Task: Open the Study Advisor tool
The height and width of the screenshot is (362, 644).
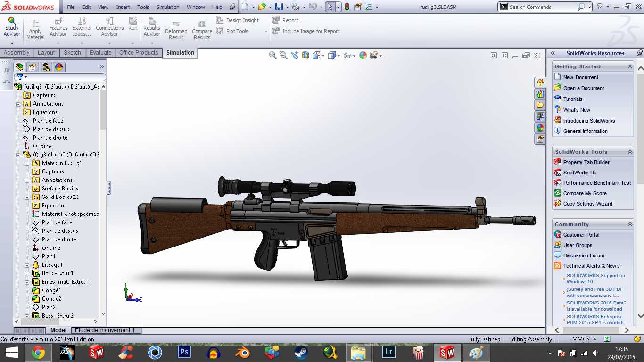Action: click(x=12, y=27)
